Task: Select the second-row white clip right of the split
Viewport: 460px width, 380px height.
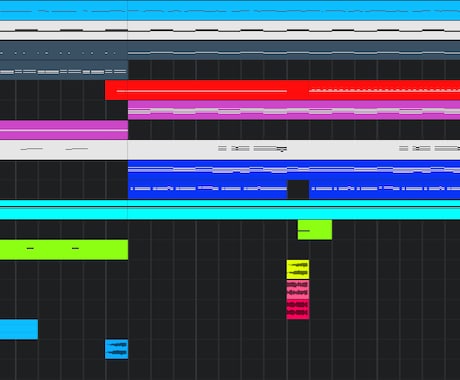Action: 294,30
